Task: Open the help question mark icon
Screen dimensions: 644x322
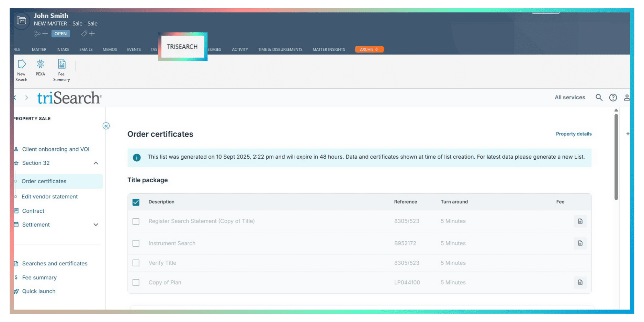Action: point(613,97)
